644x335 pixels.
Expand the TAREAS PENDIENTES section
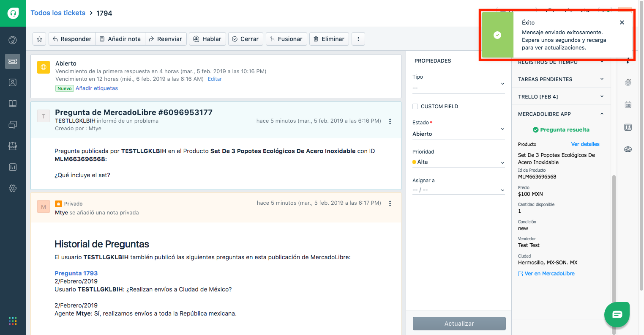pyautogui.click(x=561, y=79)
